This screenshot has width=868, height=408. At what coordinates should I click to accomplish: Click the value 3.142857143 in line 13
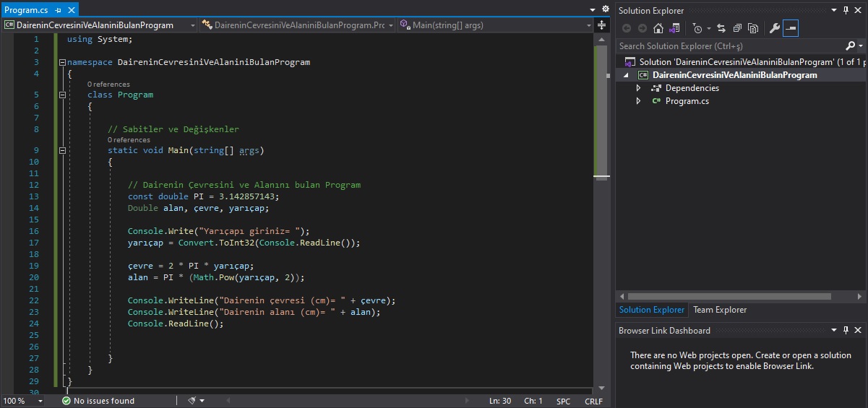246,196
